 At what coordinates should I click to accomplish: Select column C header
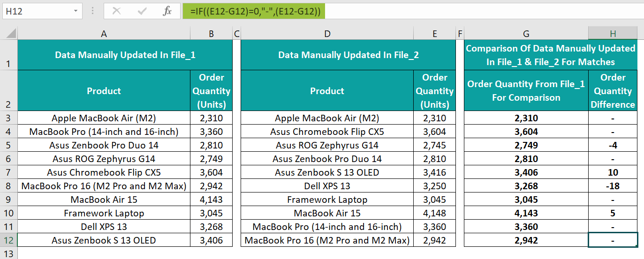pyautogui.click(x=236, y=34)
